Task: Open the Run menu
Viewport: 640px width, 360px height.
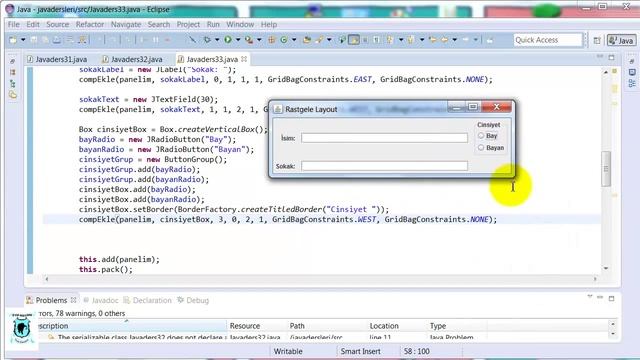Action: [213, 24]
